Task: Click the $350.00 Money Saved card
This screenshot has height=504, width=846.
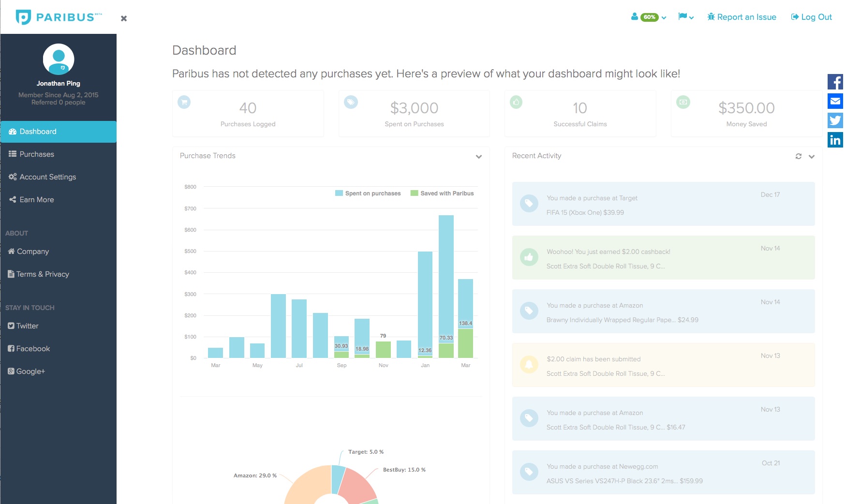Action: click(746, 114)
